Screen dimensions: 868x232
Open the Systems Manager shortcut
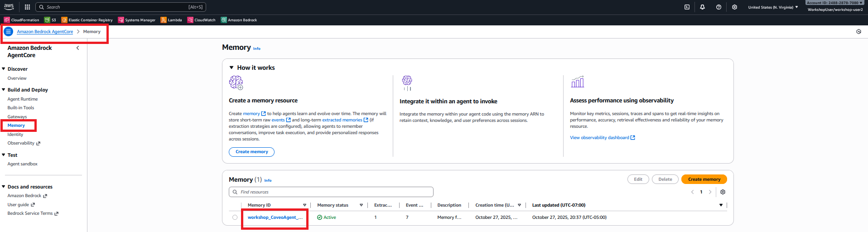(136, 20)
